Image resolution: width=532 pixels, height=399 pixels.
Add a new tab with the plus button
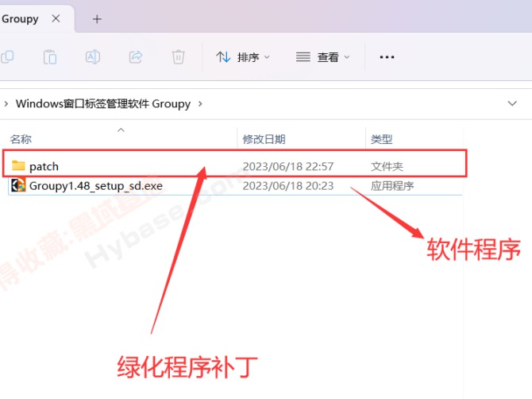tap(97, 19)
